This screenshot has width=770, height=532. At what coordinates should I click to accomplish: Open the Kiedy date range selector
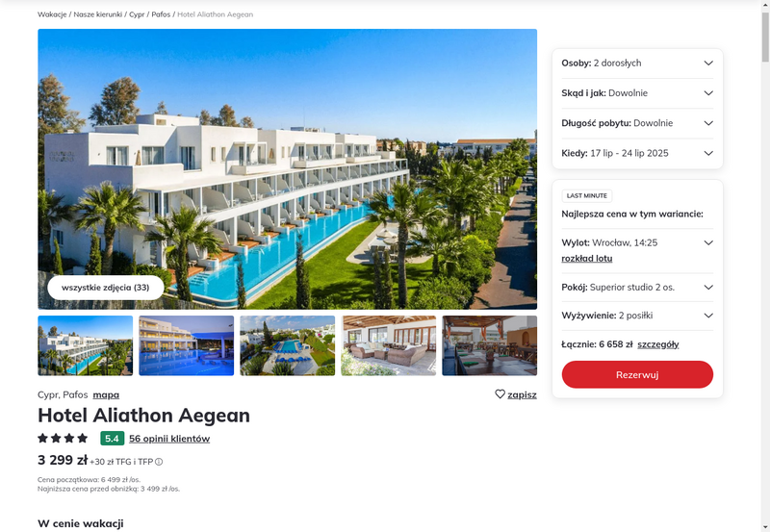pyautogui.click(x=637, y=153)
